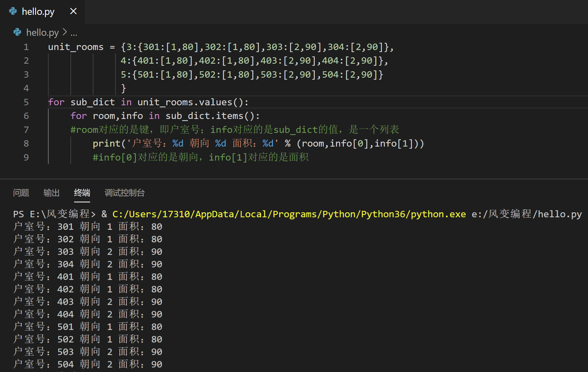Click hello.py in the breadcrumb path
This screenshot has width=588, height=372.
pos(42,32)
